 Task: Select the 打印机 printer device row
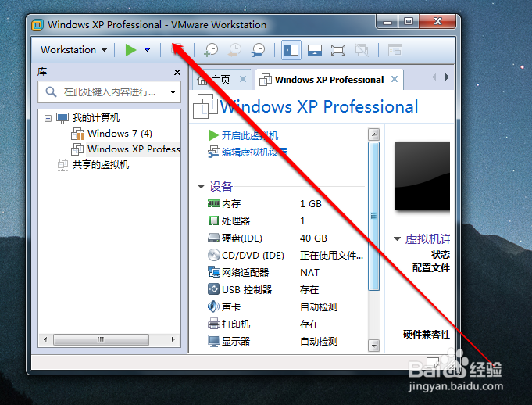click(285, 324)
